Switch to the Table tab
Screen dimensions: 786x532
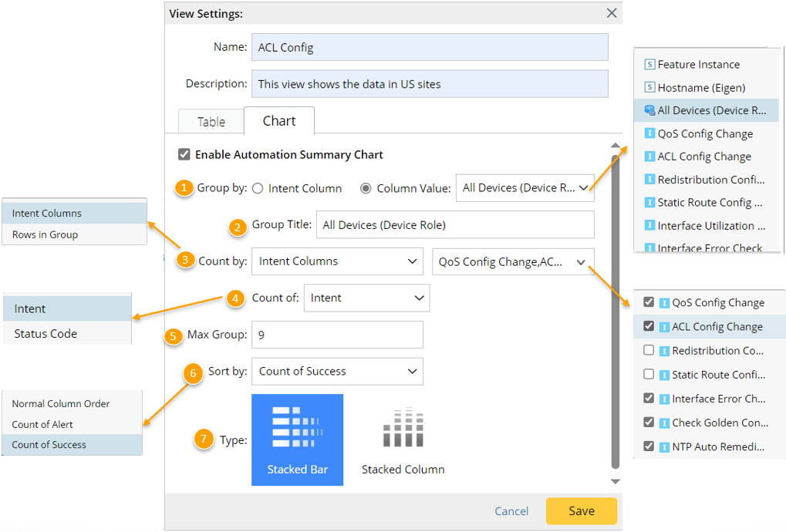[211, 121]
